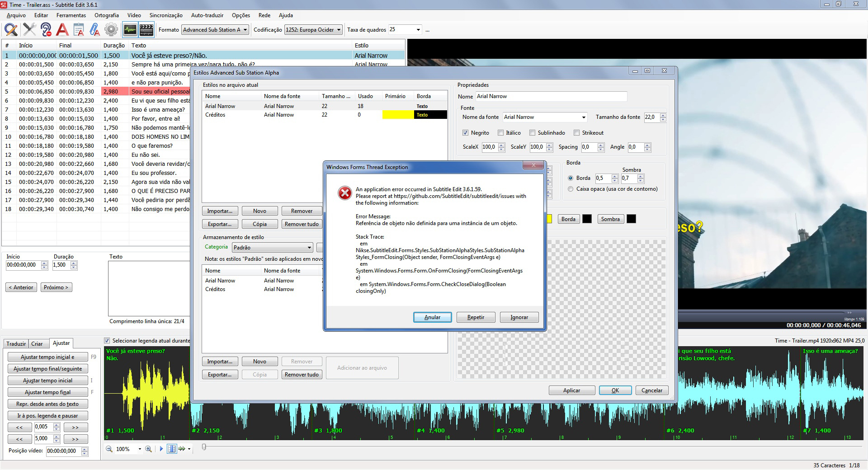868x470 pixels.
Task: Click the Repetir button in the error dialog
Action: 476,317
